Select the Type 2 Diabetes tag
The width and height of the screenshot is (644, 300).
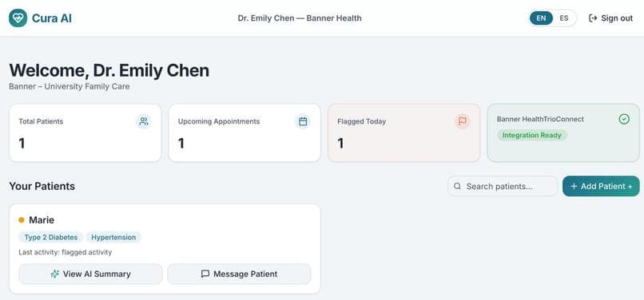click(x=51, y=237)
